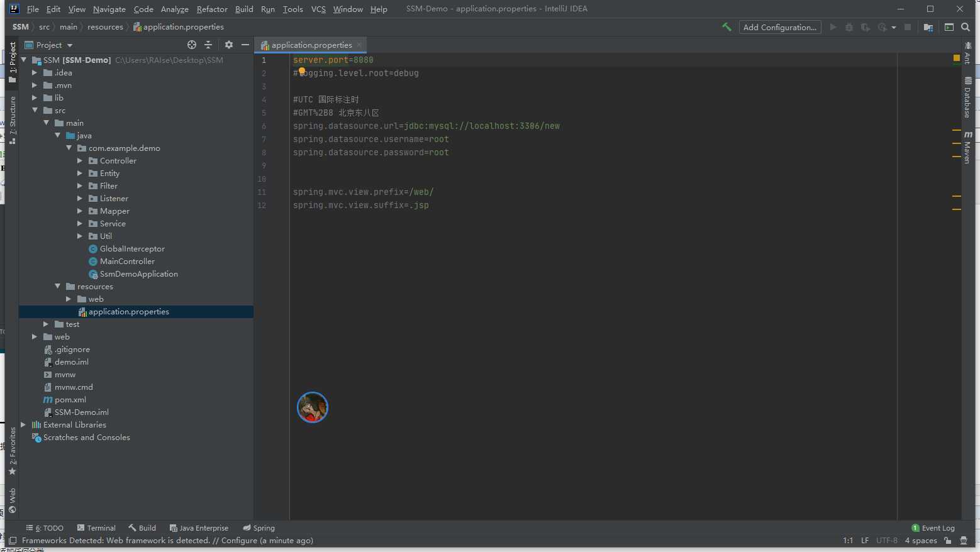Image resolution: width=980 pixels, height=552 pixels.
Task: Open the Navigate menu
Action: [109, 9]
